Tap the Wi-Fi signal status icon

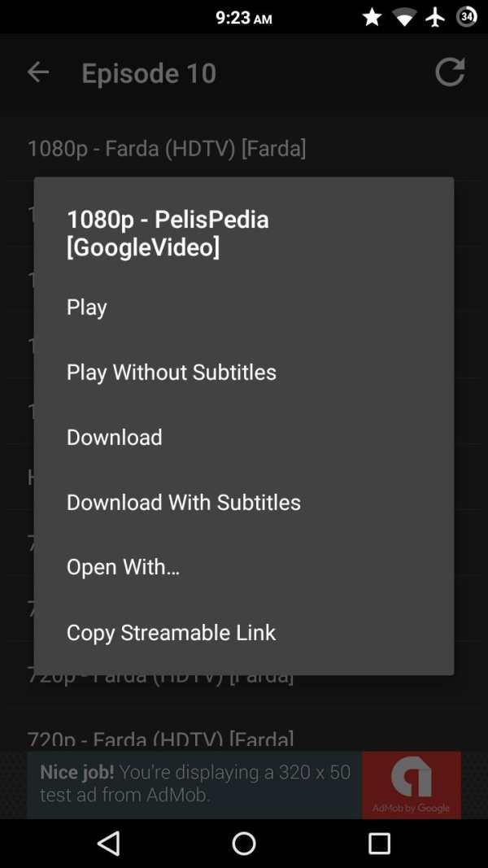pos(404,18)
